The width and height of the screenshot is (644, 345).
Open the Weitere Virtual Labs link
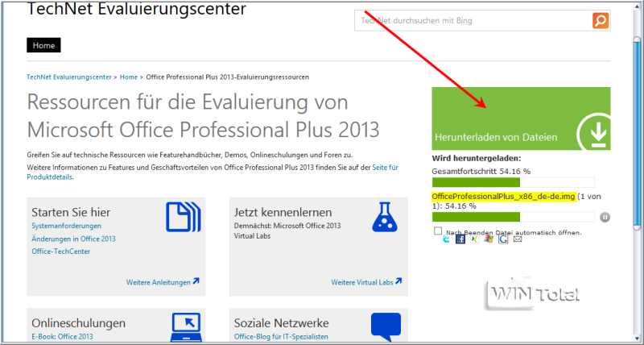pyautogui.click(x=366, y=282)
